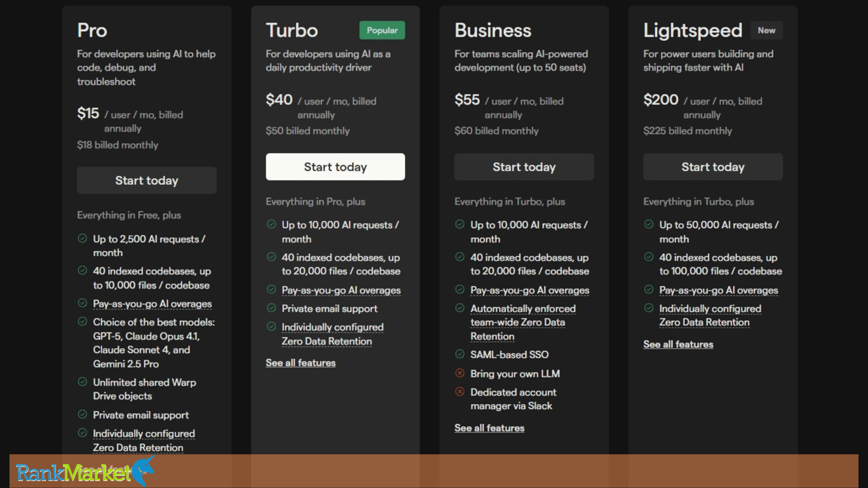Click the Pro plan heading
Screen dimensions: 868x488
coord(92,30)
